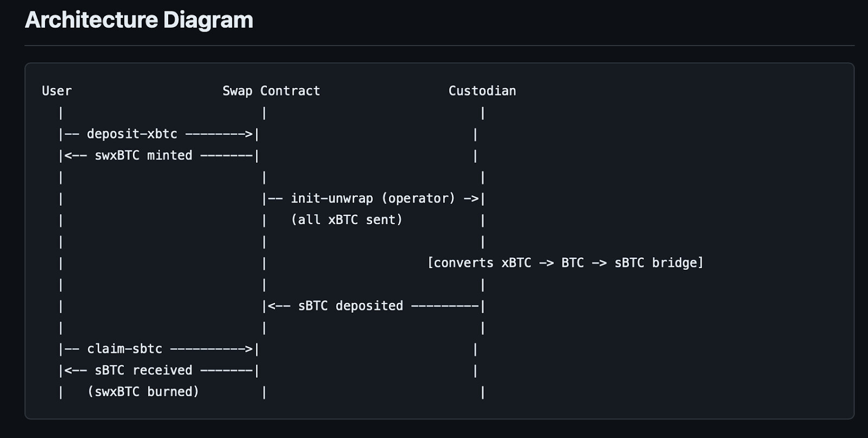Screen dimensions: 868x438
Task: Select the init-unwrap call text
Action: pyautogui.click(x=331, y=199)
